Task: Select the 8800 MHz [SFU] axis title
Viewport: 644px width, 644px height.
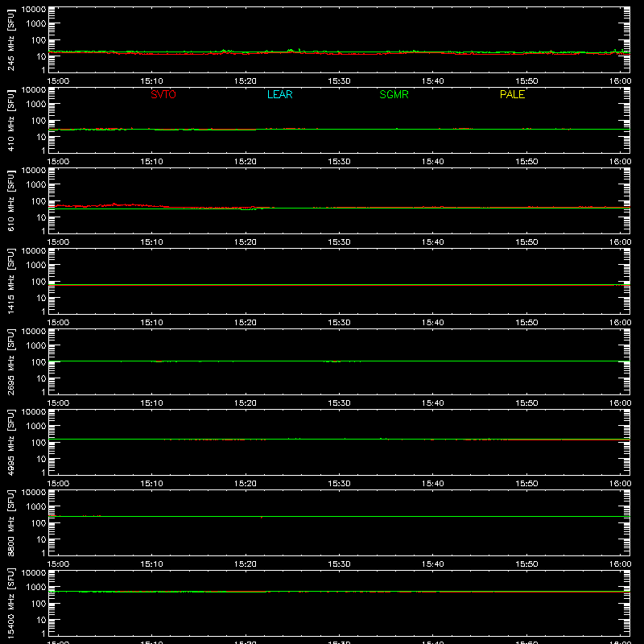Action: tap(10, 522)
